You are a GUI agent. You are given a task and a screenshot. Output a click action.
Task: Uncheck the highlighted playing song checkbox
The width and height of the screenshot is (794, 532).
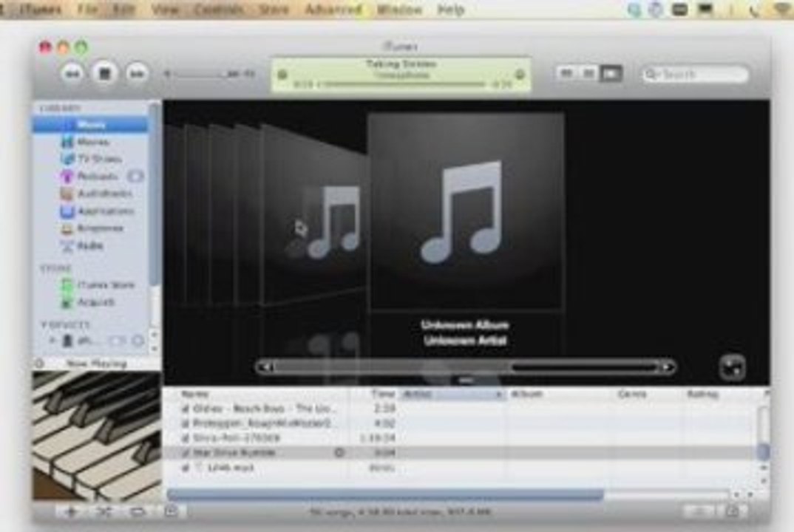[x=186, y=452]
